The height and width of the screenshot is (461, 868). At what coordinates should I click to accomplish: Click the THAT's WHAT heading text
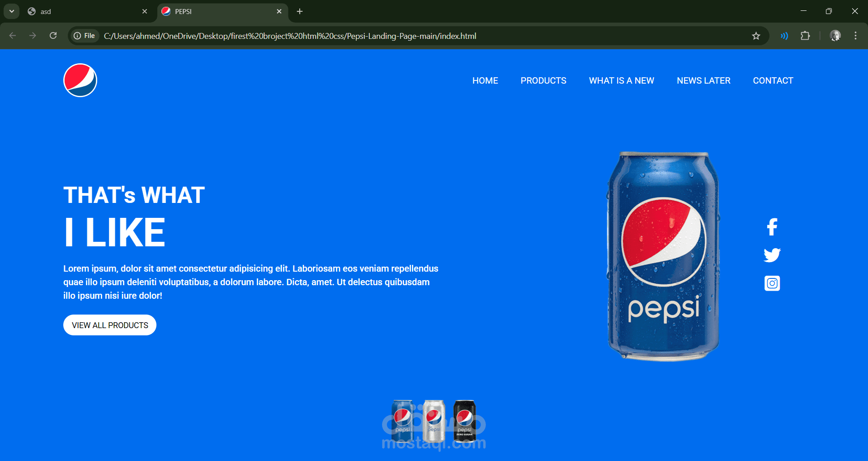[134, 195]
